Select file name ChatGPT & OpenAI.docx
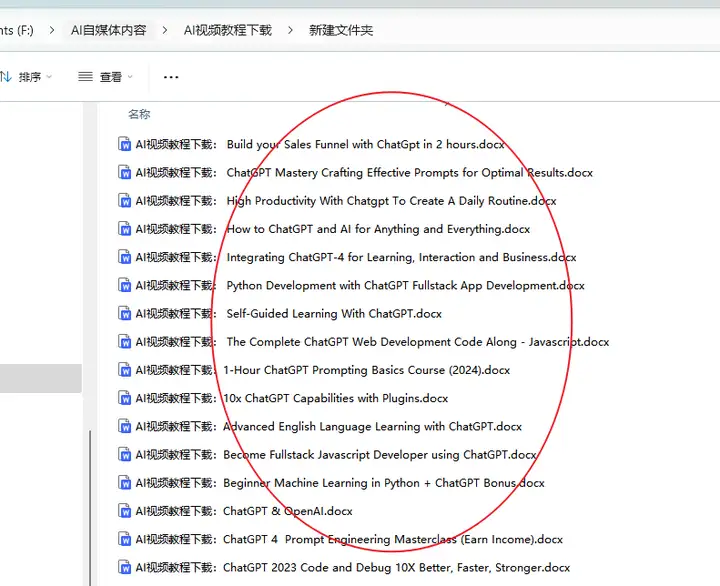The width and height of the screenshot is (720, 586). (x=244, y=511)
